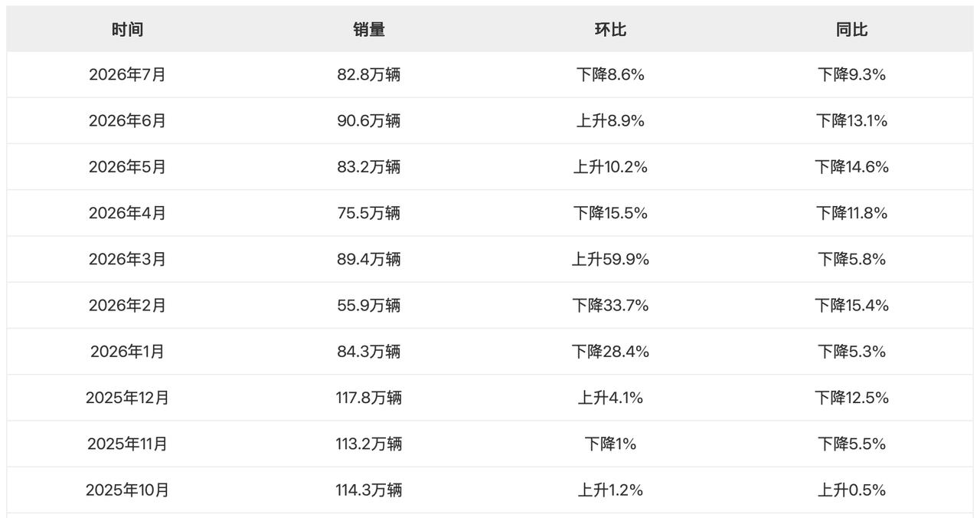The image size is (980, 518).
Task: Click 下降14.6% in the 同比 column
Action: point(851,167)
